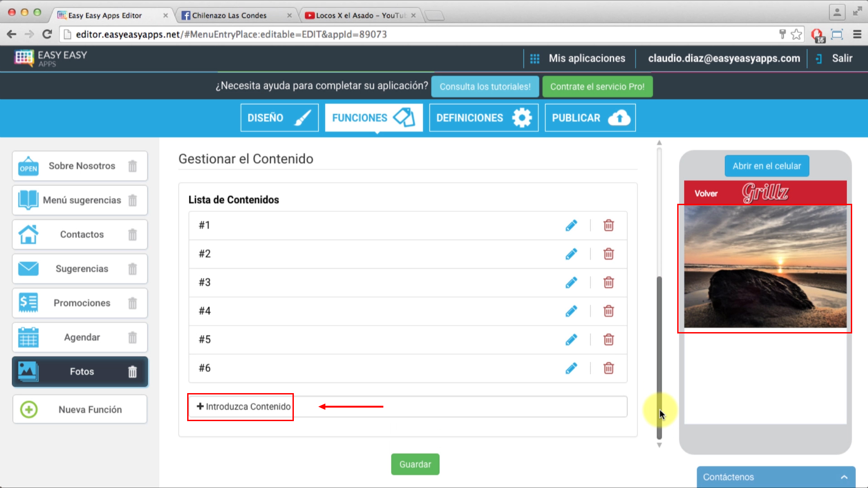Click the Abrir en el celular button

(767, 166)
